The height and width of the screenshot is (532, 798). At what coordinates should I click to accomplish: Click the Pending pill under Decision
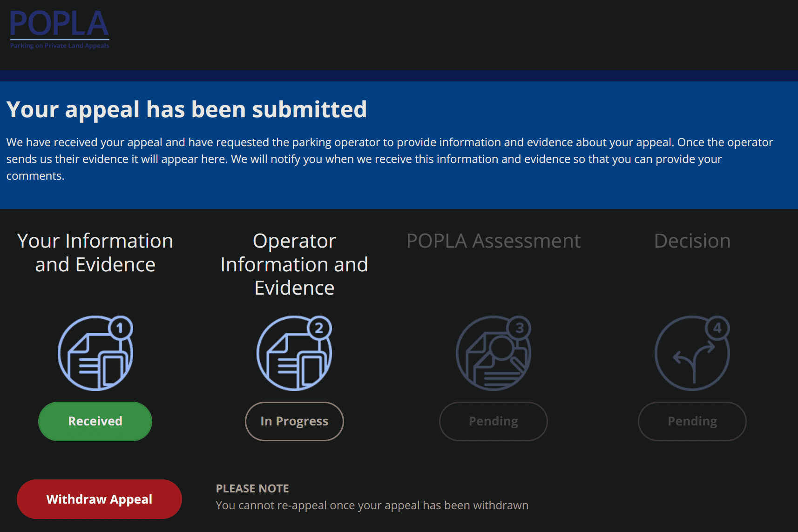click(692, 421)
